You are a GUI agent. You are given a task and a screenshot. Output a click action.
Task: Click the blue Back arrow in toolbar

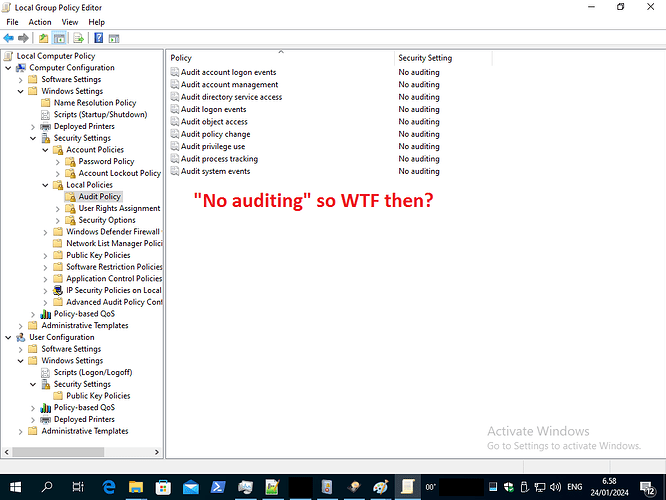(8, 38)
